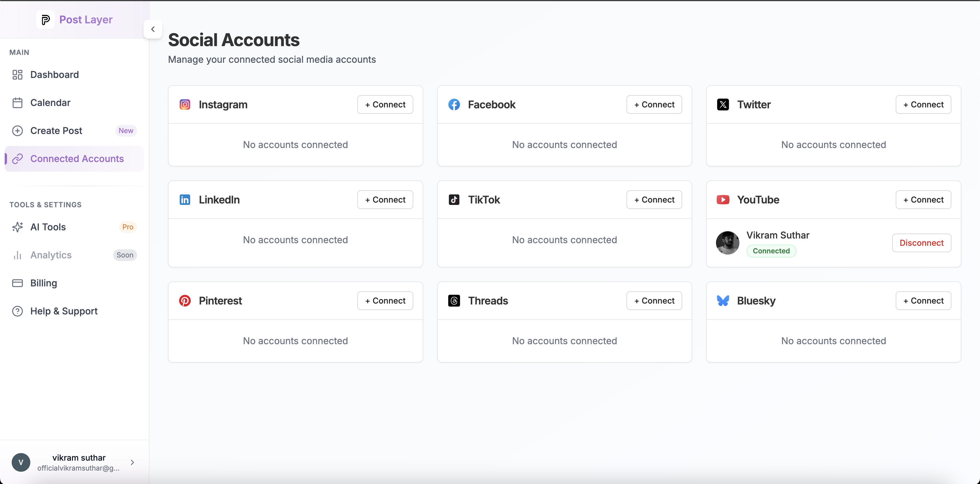This screenshot has width=980, height=484.
Task: Click the Bluesky butterfly icon
Action: click(723, 300)
